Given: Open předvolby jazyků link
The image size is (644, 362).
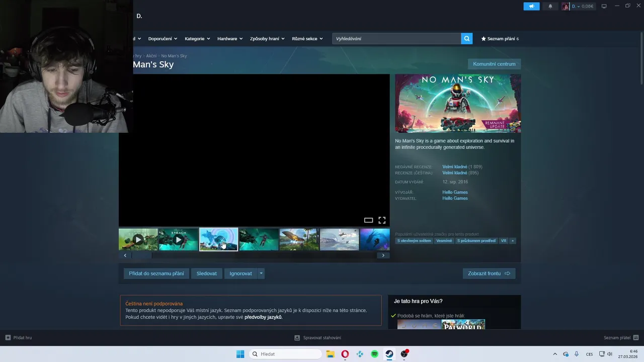Looking at the screenshot, I should (x=263, y=317).
